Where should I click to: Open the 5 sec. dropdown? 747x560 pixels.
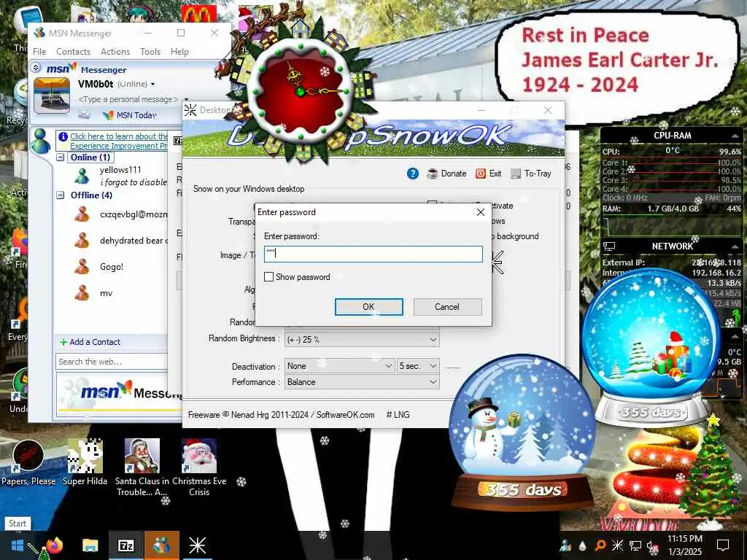point(433,366)
